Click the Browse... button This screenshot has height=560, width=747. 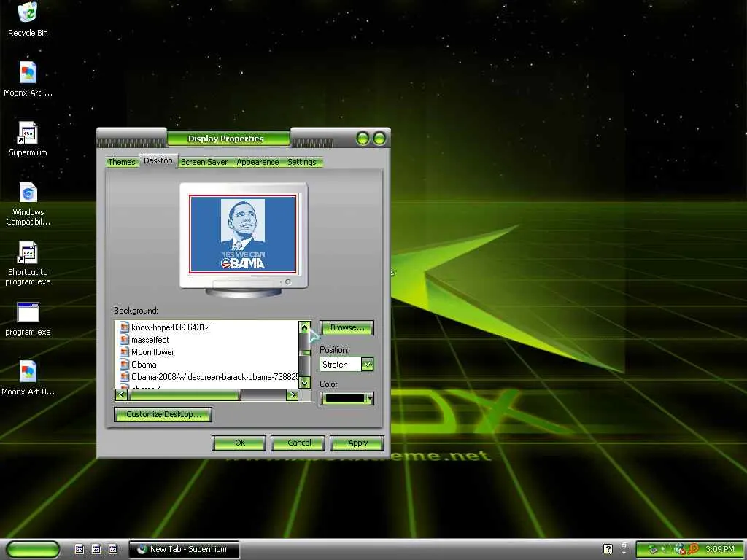click(x=347, y=327)
